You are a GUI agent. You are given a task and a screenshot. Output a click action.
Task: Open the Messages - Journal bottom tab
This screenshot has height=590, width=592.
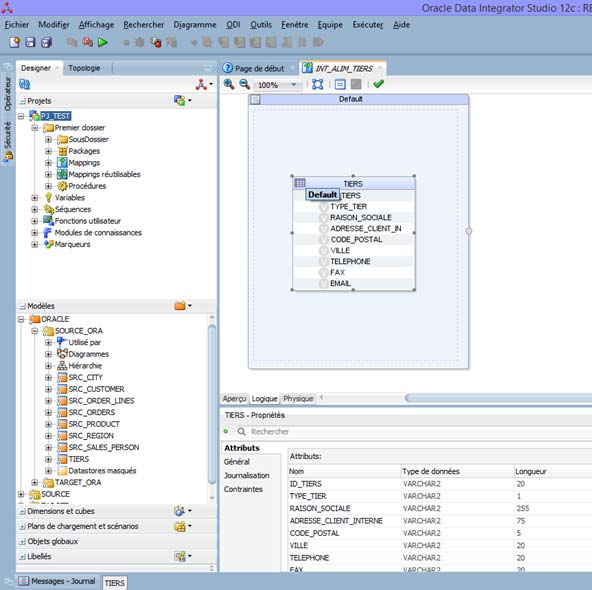58,581
